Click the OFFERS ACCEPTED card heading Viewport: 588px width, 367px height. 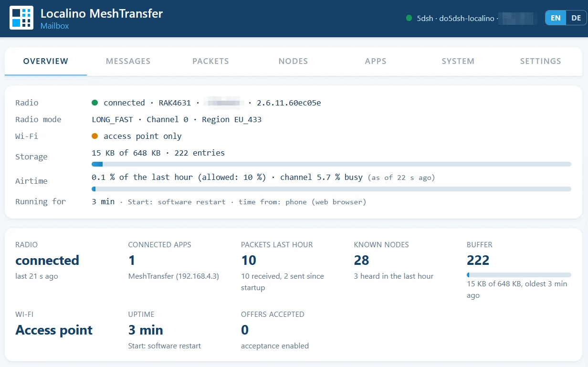(x=273, y=315)
